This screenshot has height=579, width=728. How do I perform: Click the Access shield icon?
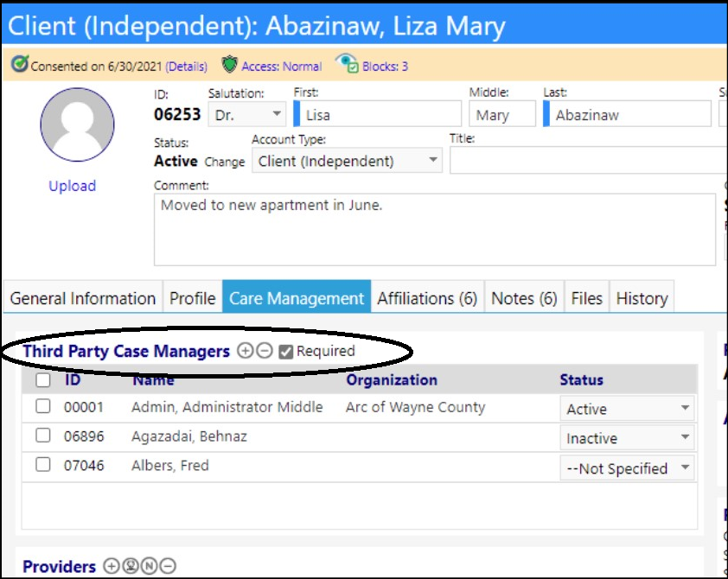pos(229,65)
